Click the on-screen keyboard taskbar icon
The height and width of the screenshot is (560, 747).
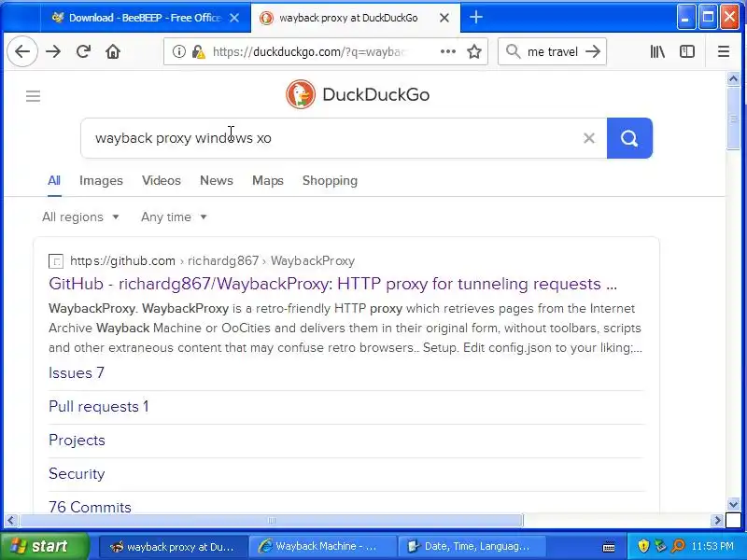pyautogui.click(x=609, y=547)
